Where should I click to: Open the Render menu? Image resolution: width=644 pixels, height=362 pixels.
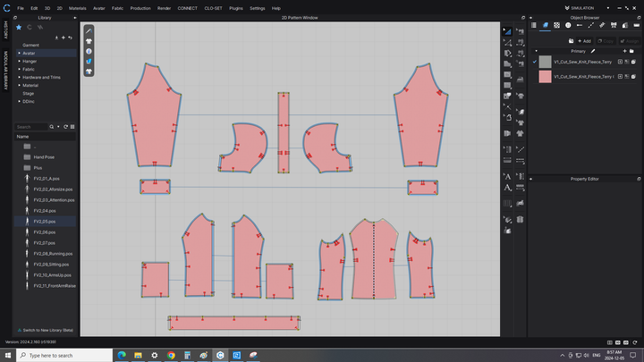click(x=164, y=8)
